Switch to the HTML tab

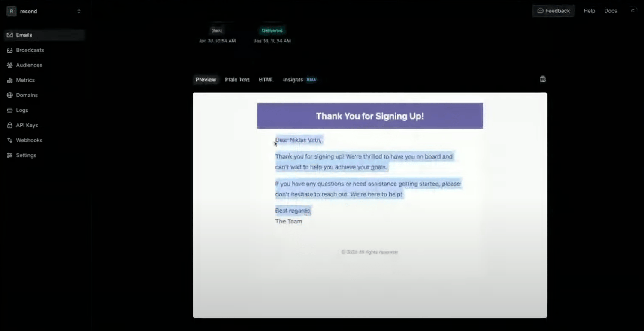click(266, 80)
